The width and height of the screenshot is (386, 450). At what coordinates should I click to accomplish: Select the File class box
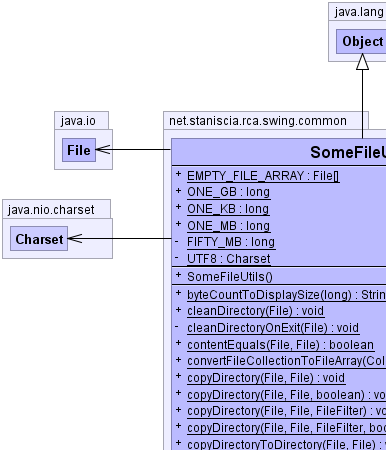coord(79,150)
